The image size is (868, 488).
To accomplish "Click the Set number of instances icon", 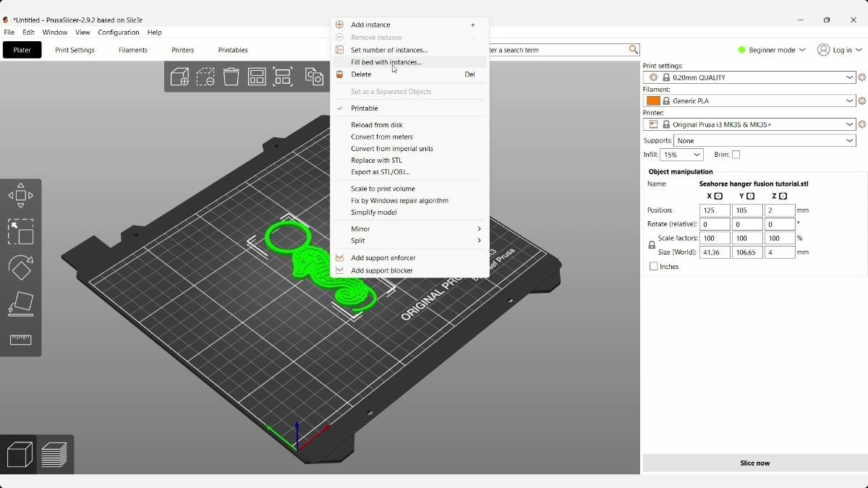I will click(x=339, y=50).
